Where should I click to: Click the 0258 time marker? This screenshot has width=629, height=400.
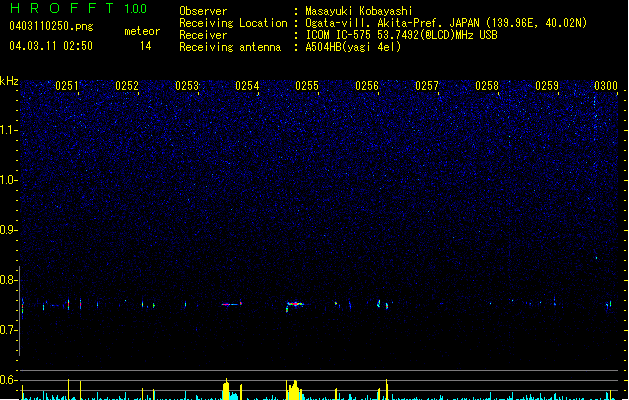[487, 86]
